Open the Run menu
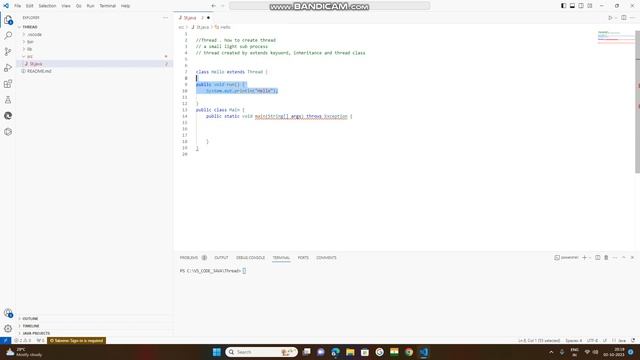The height and width of the screenshot is (360, 640). tap(91, 6)
